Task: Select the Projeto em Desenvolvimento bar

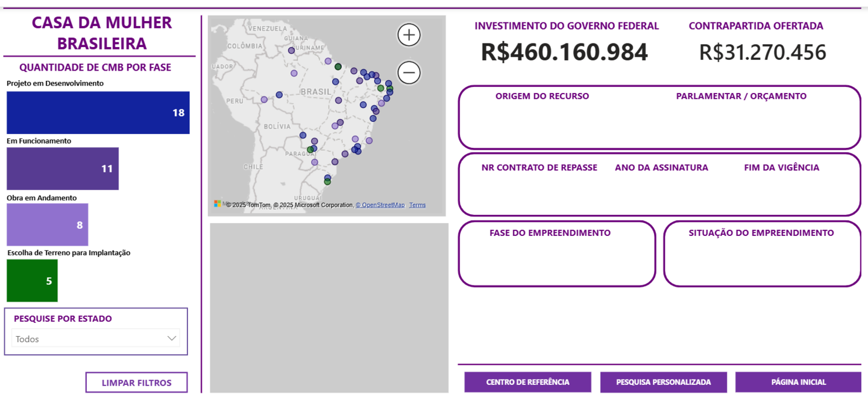Action: pyautogui.click(x=98, y=113)
